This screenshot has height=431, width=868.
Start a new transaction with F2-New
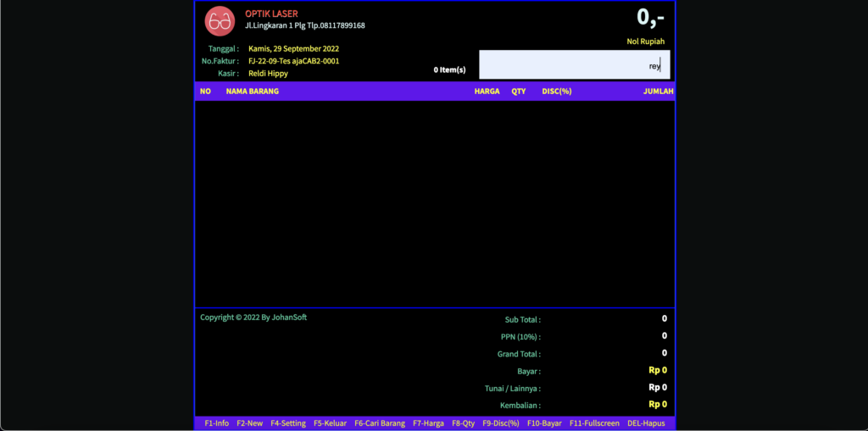(250, 423)
